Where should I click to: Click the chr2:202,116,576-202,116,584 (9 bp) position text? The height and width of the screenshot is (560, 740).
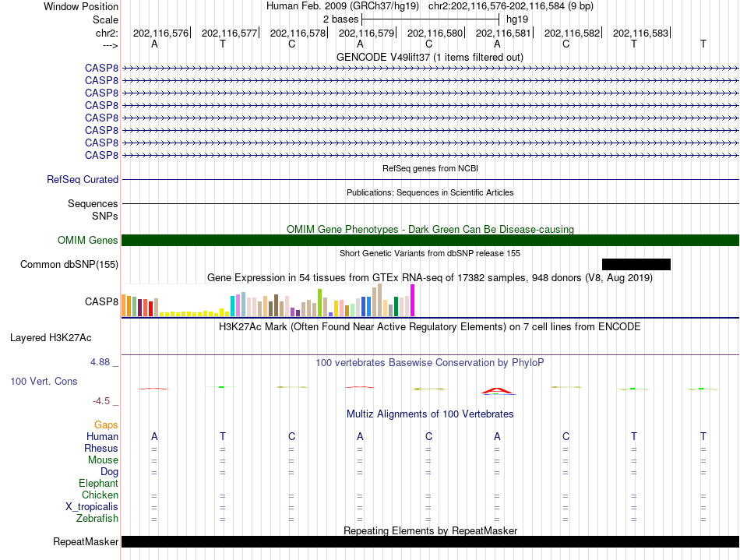coord(511,6)
